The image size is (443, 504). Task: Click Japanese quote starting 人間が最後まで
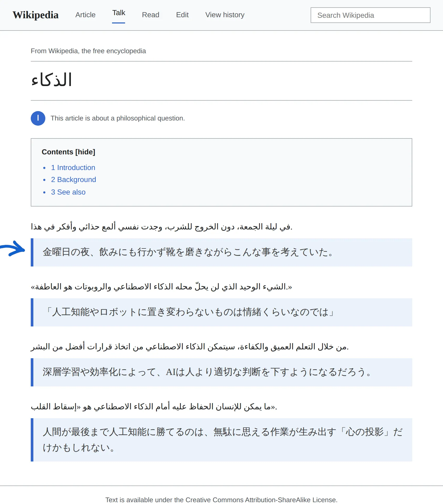[221, 440]
